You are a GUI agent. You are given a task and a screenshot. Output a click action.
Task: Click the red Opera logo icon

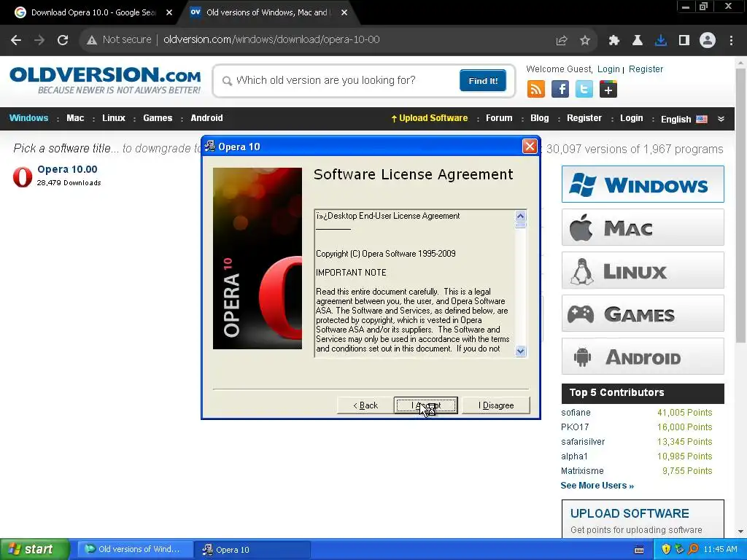[23, 176]
